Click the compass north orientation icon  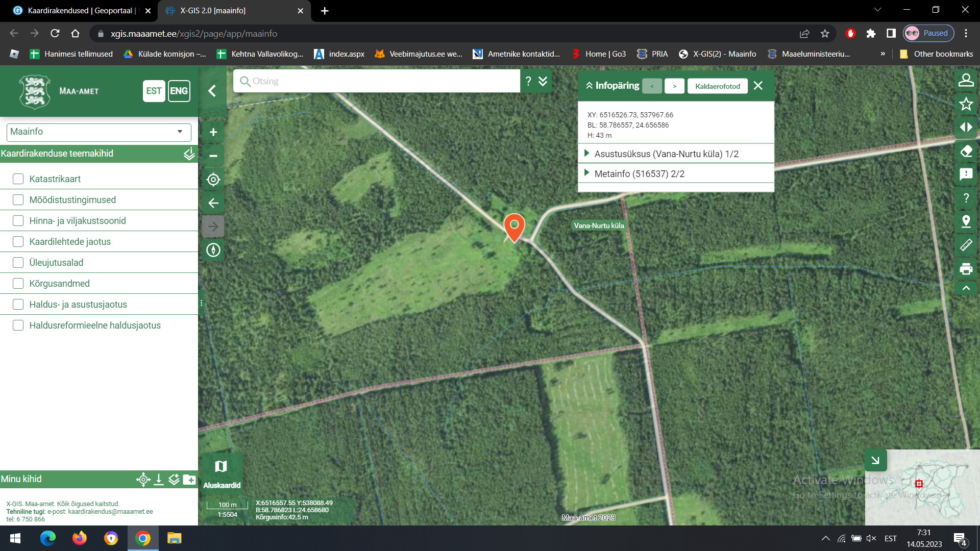[x=213, y=250]
